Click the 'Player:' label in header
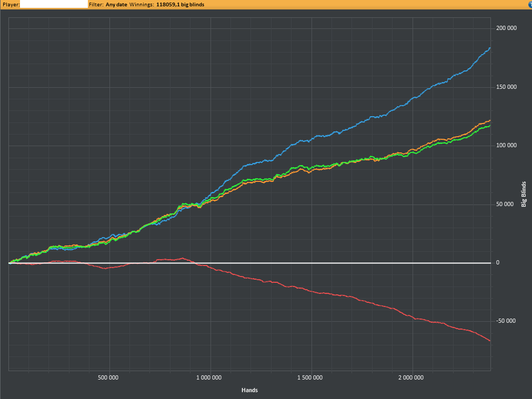532x399 pixels. pyautogui.click(x=11, y=5)
